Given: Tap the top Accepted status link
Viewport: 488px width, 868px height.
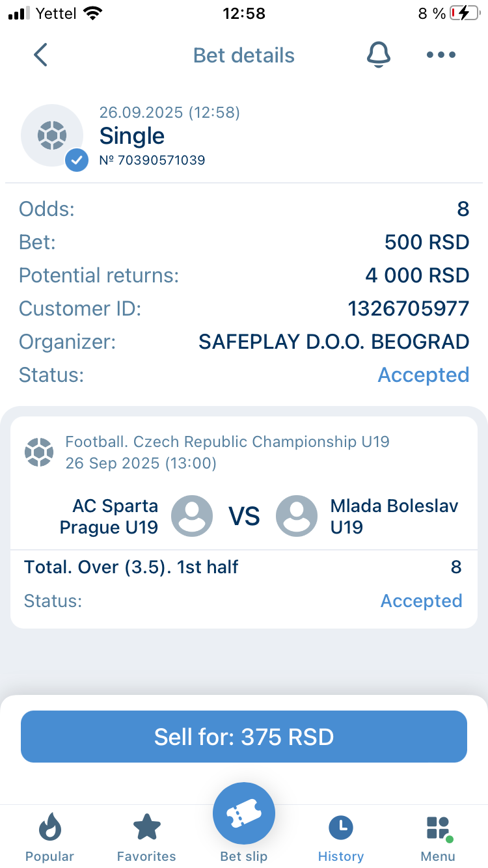Looking at the screenshot, I should tap(423, 375).
